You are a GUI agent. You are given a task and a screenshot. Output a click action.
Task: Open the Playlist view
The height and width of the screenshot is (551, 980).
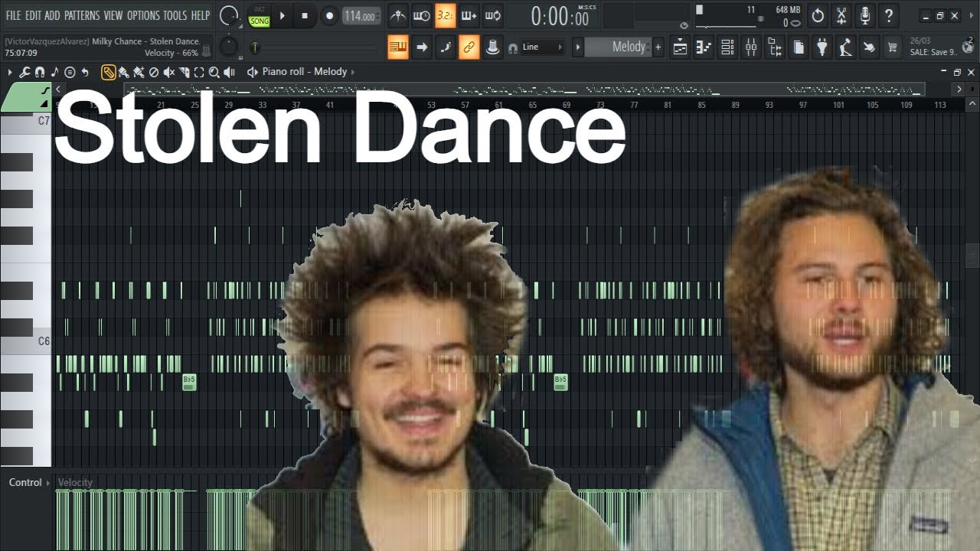(x=680, y=47)
